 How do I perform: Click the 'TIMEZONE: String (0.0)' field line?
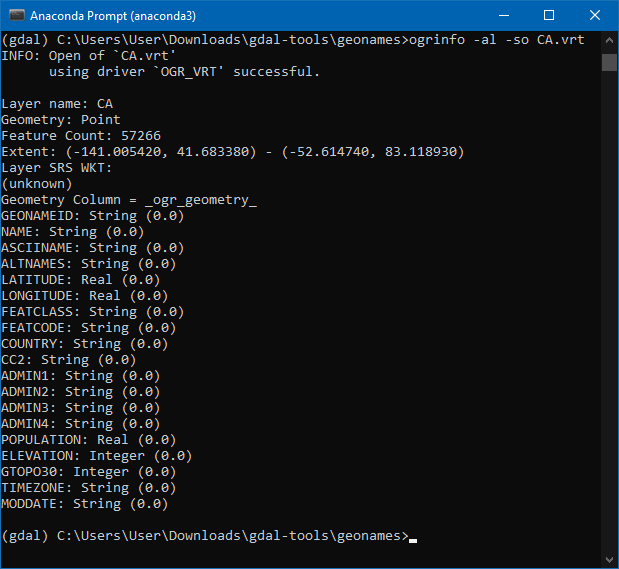click(89, 488)
